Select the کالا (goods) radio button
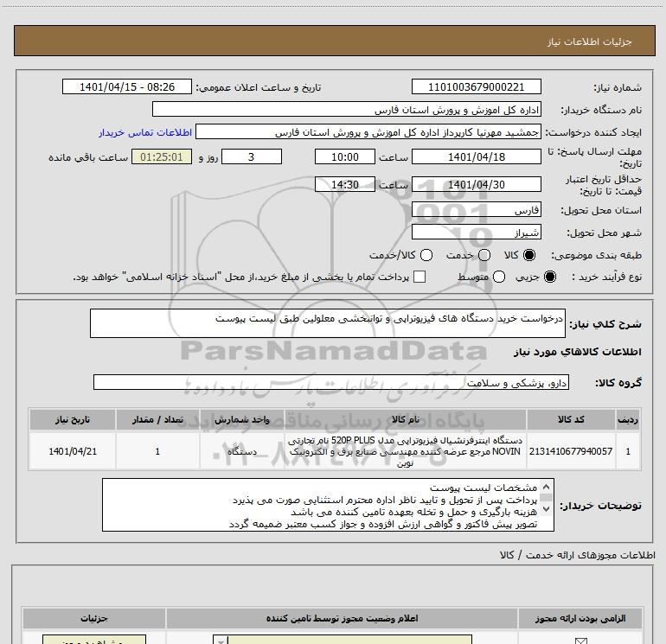Image resolution: width=666 pixels, height=644 pixels. tap(529, 255)
